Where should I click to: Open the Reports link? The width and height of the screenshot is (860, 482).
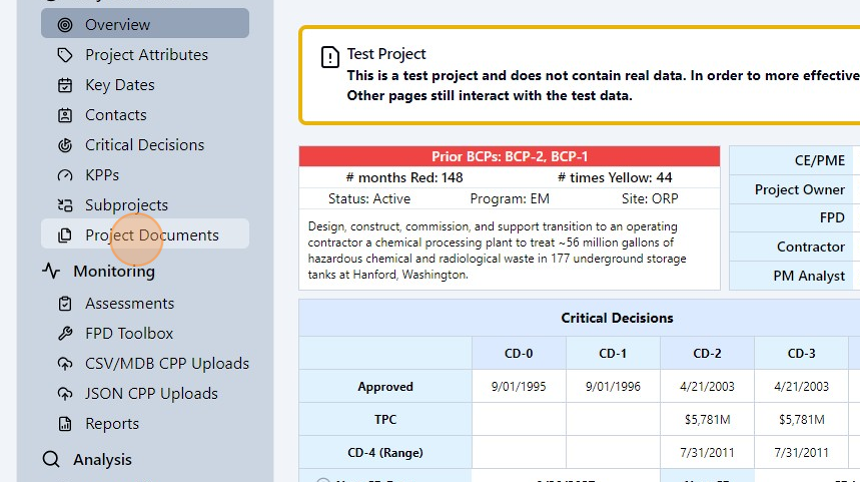pyautogui.click(x=112, y=423)
